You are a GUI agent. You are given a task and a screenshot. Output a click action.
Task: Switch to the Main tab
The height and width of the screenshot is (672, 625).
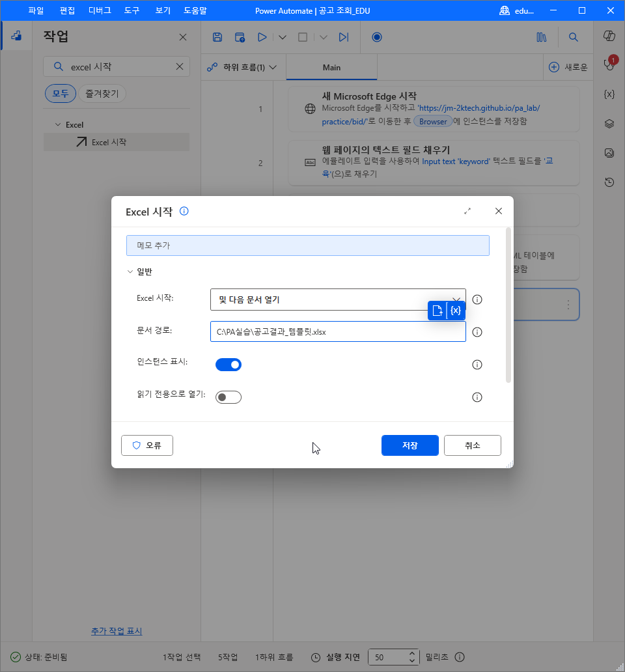[331, 67]
